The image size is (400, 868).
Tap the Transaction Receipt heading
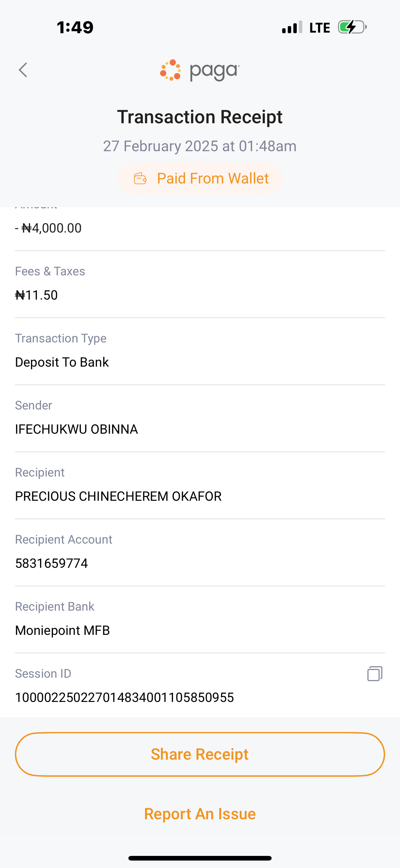[200, 117]
